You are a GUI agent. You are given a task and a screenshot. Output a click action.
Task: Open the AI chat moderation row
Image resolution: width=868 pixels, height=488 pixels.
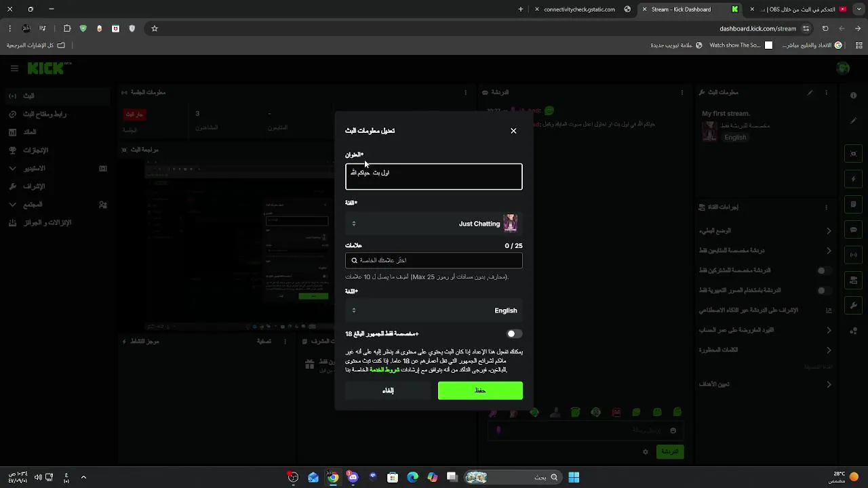point(765,310)
